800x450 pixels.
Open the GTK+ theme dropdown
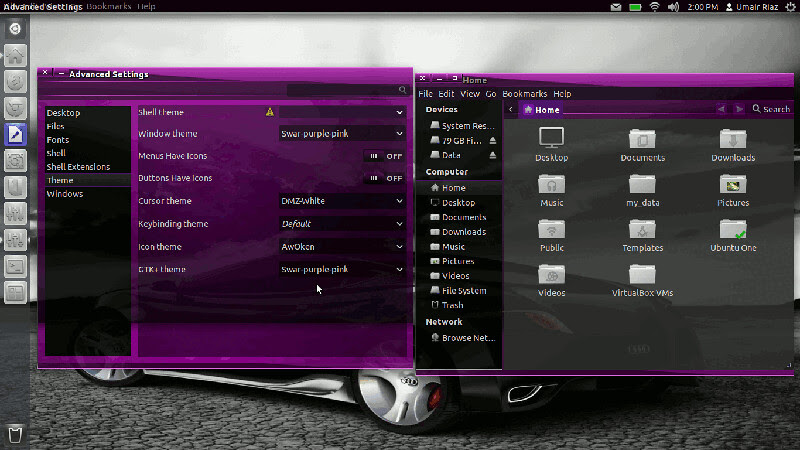[342, 269]
